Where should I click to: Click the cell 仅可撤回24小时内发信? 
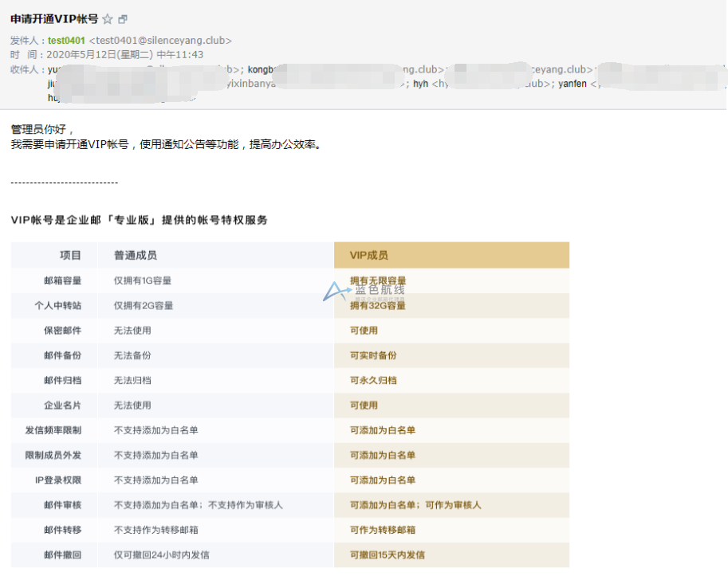(162, 555)
